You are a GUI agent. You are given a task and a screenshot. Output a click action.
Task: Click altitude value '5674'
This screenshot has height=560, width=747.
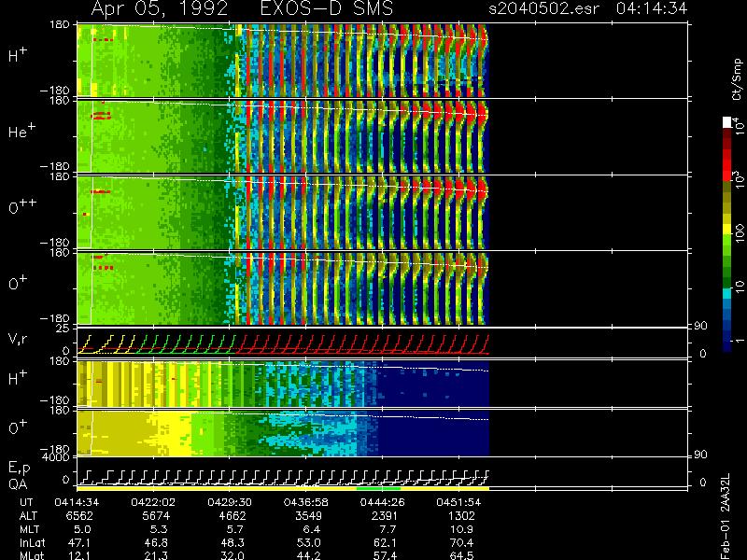click(x=156, y=516)
